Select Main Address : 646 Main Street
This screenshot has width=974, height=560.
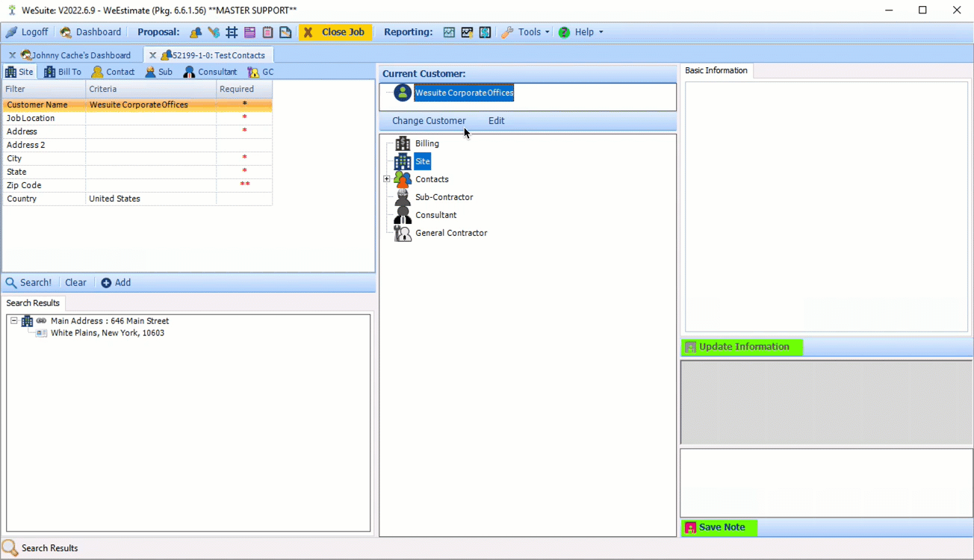click(x=110, y=321)
